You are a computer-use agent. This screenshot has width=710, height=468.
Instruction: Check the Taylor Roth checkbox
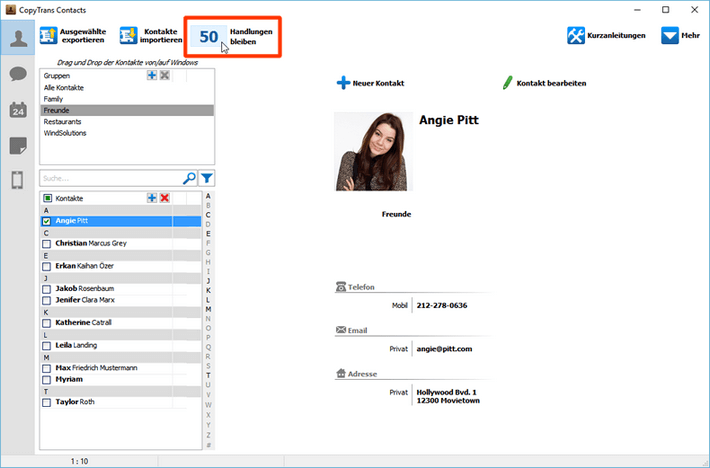[x=47, y=402]
